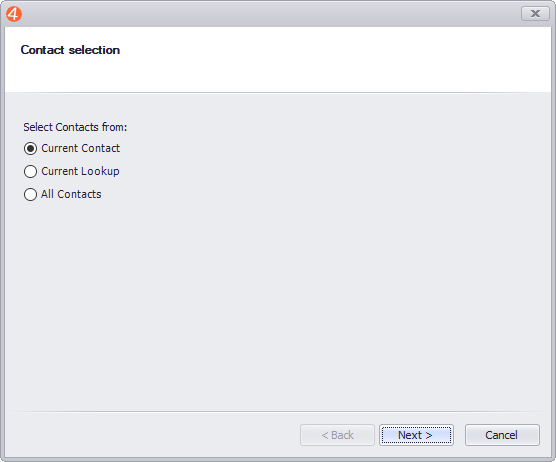Click the > arrow on the Next button
556x462 pixels.
coord(429,435)
